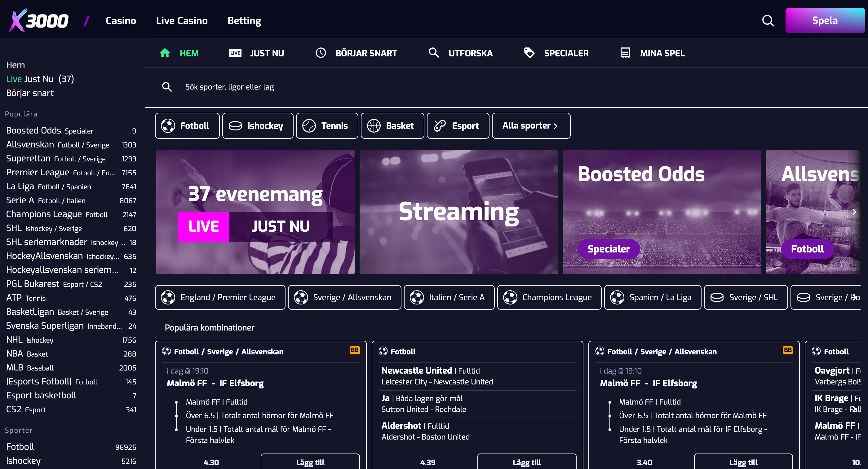Open MLB Baseball in sidebar
868x469 pixels.
pyautogui.click(x=71, y=368)
